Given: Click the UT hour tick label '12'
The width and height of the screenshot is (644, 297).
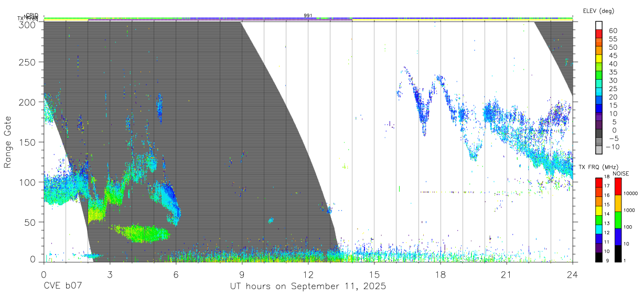Looking at the screenshot, I should [308, 274].
